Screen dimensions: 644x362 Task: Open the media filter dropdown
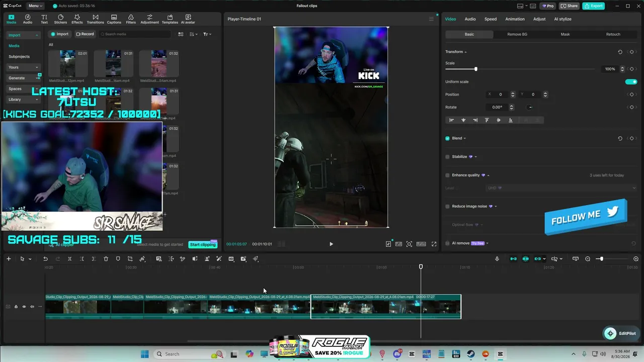pos(207,34)
